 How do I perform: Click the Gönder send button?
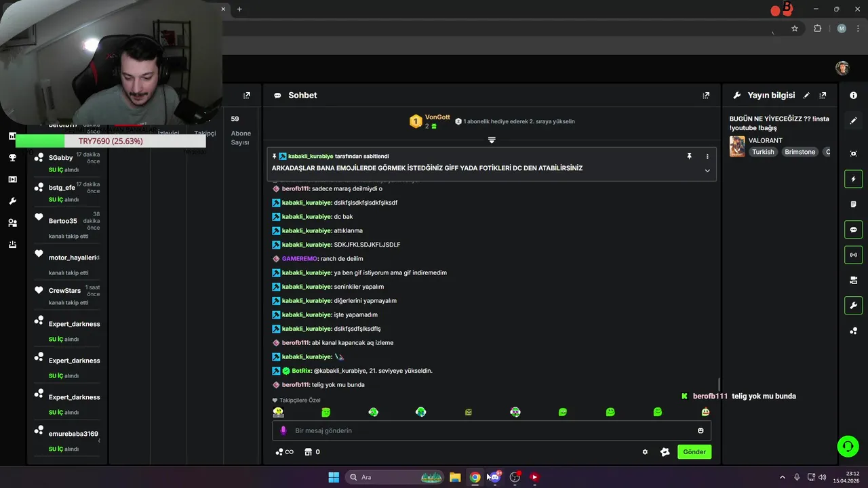pyautogui.click(x=694, y=452)
